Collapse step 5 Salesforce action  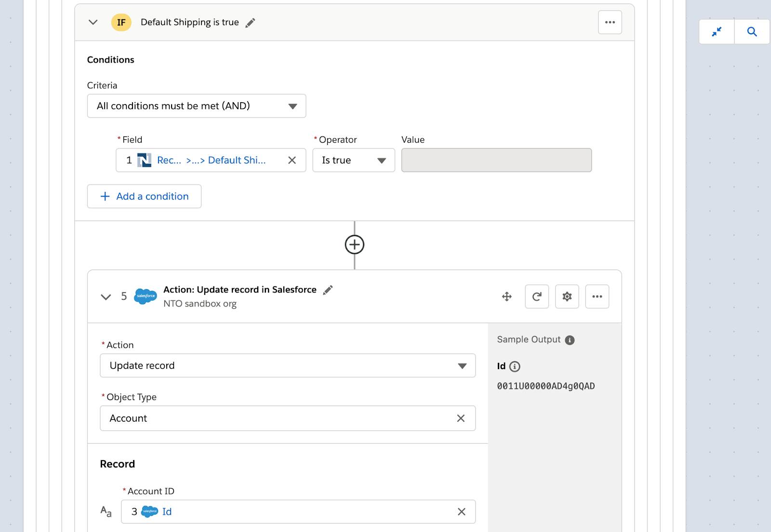(x=106, y=297)
